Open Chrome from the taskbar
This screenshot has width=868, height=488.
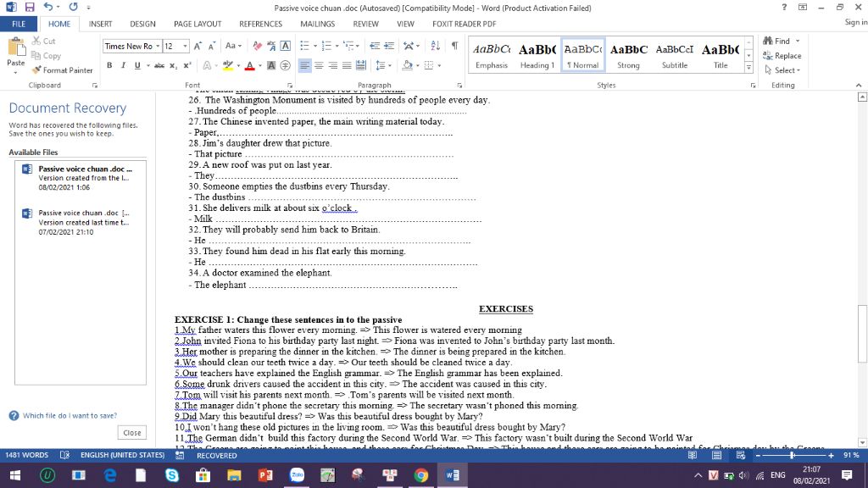[x=421, y=475]
